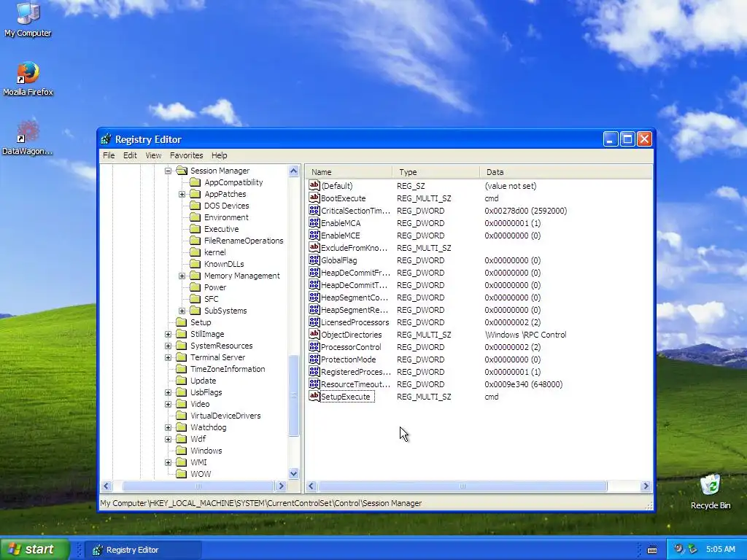Expand the Video tree node
747x560 pixels.
click(169, 404)
